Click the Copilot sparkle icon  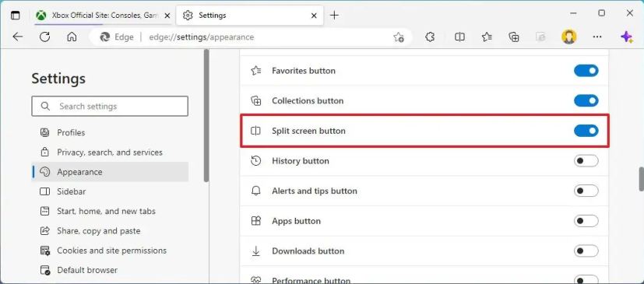pos(626,37)
